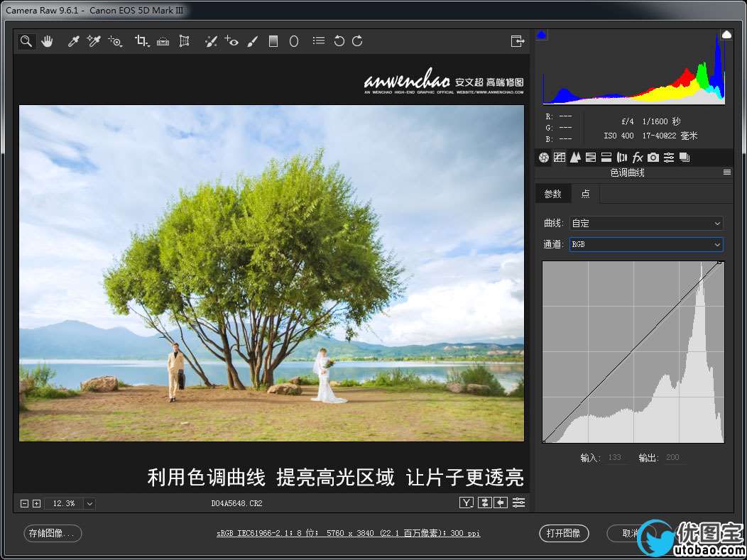Select the Red Eye Removal tool
The width and height of the screenshot is (747, 560).
pos(231,41)
